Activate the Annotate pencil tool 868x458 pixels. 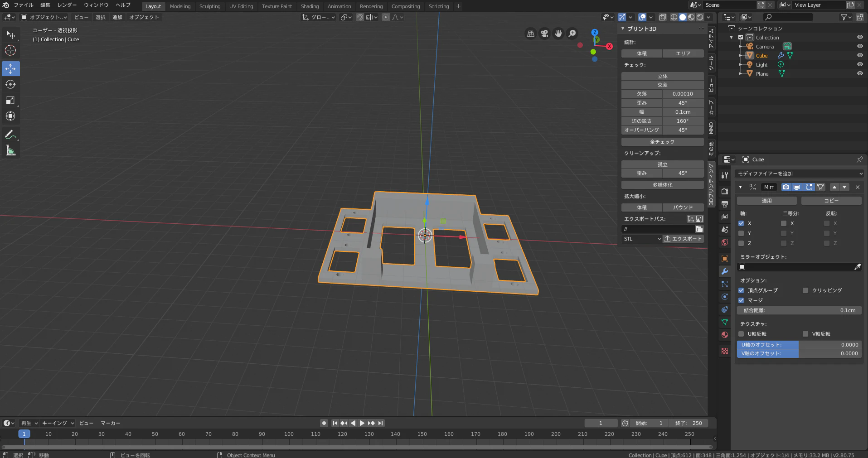[x=10, y=135]
